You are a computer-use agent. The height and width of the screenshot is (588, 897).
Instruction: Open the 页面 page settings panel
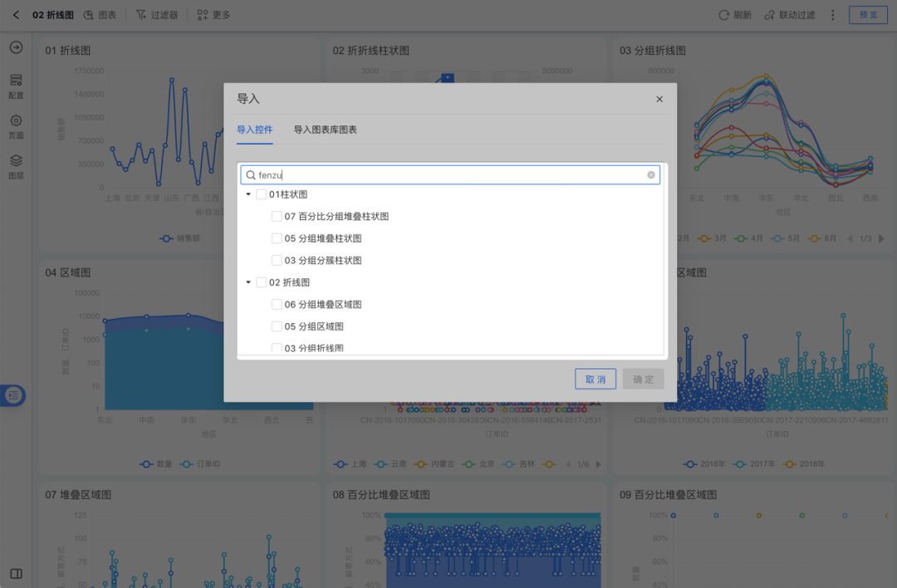click(x=15, y=126)
